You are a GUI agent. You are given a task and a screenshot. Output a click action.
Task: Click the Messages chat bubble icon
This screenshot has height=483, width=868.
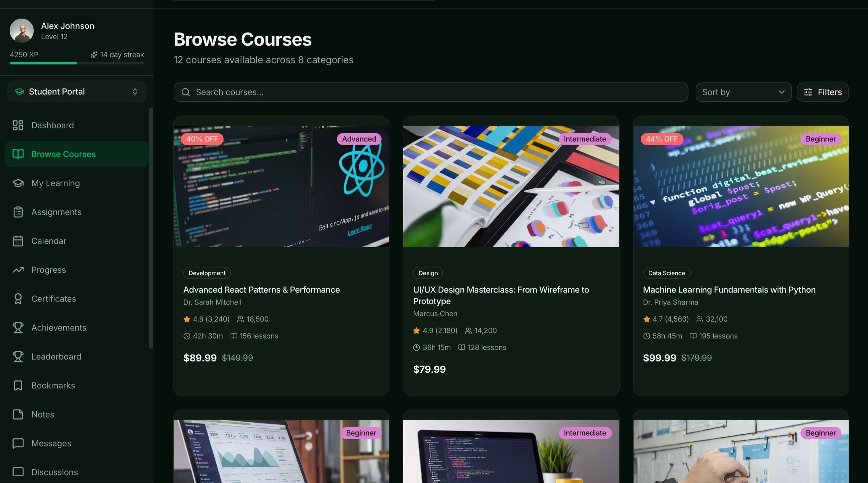[18, 444]
